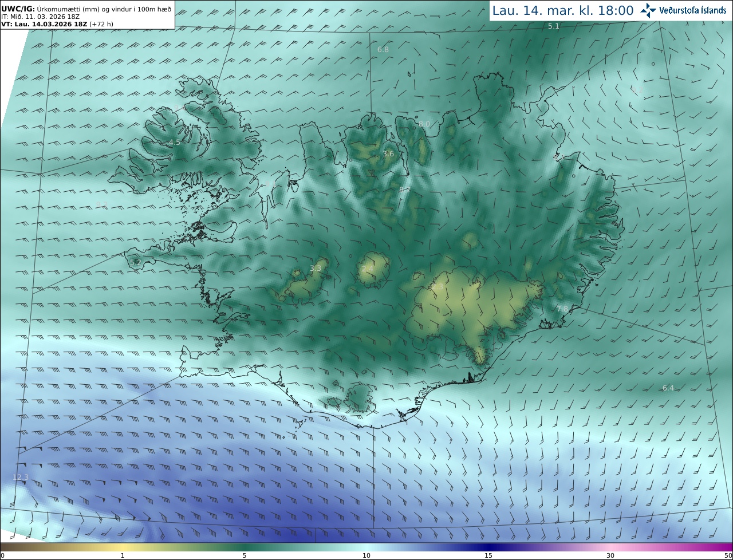
Task: Click the 5 tick on the color scale
Action: [245, 555]
